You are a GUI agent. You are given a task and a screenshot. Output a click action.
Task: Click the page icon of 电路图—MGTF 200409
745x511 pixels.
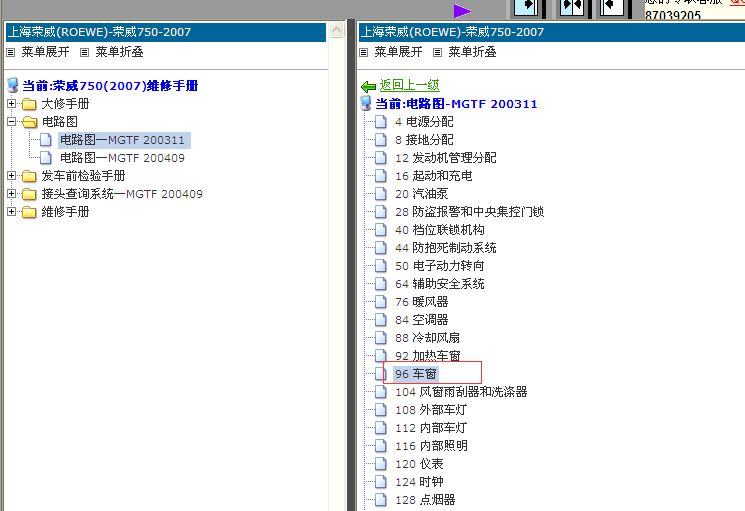(x=46, y=158)
